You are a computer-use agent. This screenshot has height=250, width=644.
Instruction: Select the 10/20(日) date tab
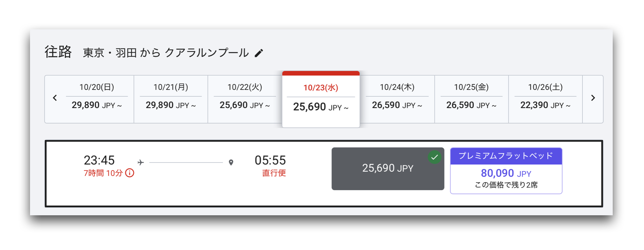97,99
